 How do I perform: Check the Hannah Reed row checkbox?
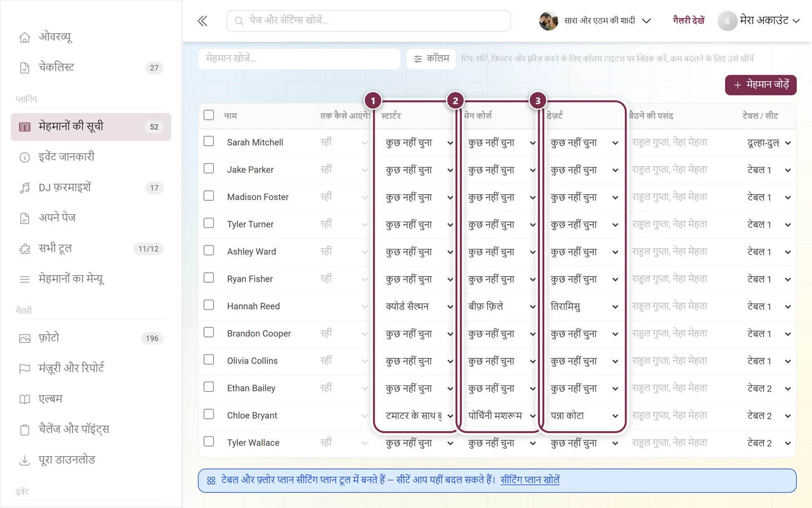click(209, 305)
